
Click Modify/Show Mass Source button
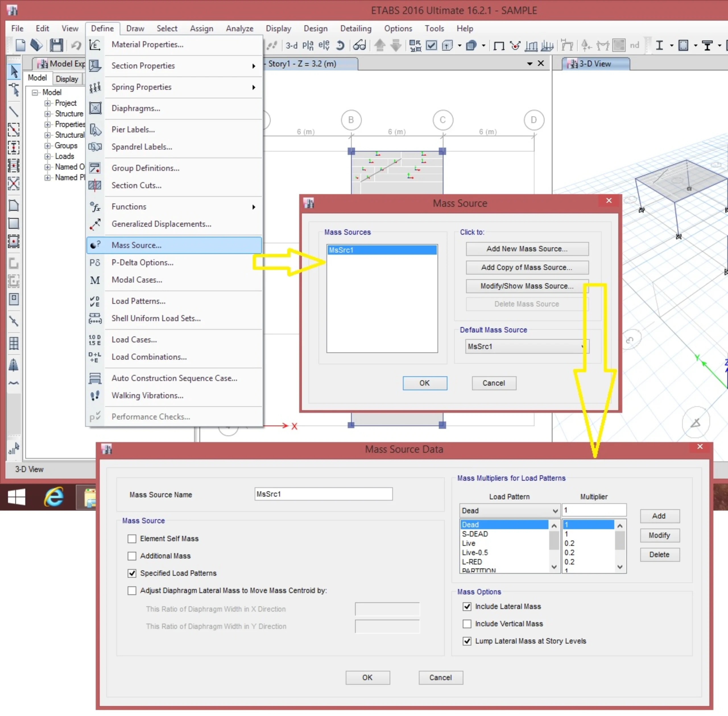527,286
